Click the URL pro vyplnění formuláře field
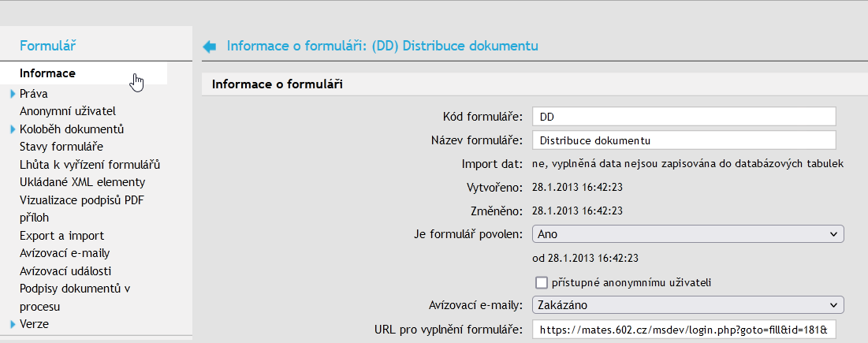This screenshot has width=868, height=343. [x=684, y=329]
